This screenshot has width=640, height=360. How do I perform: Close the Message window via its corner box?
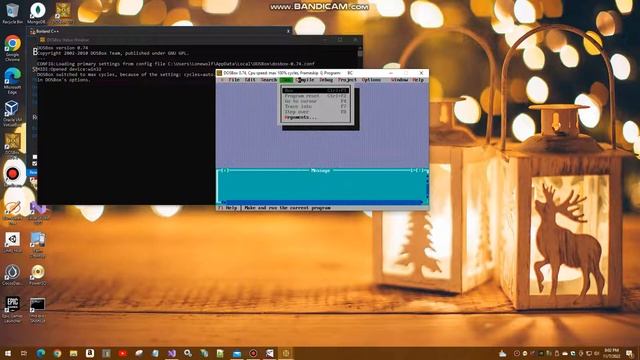[x=225, y=170]
